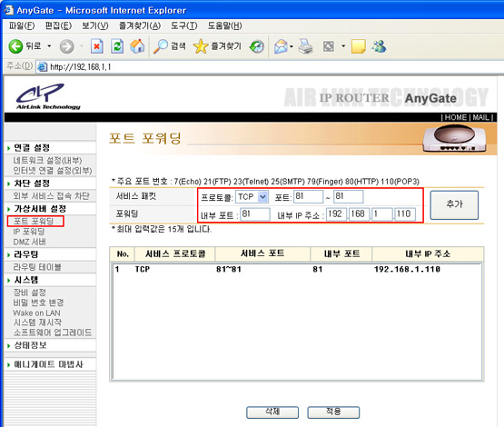Expand 가상서버 설정 section

pyautogui.click(x=40, y=209)
